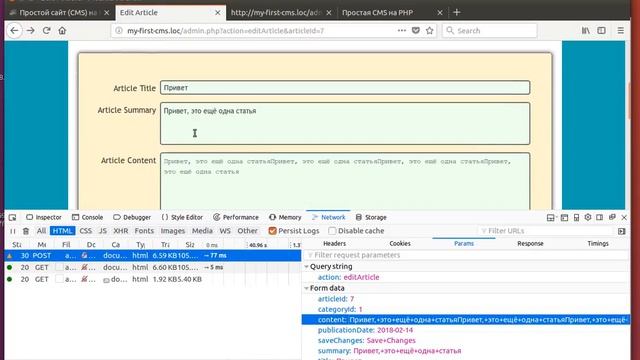Save page to Pocket icon
This screenshot has width=640, height=360.
point(416,31)
